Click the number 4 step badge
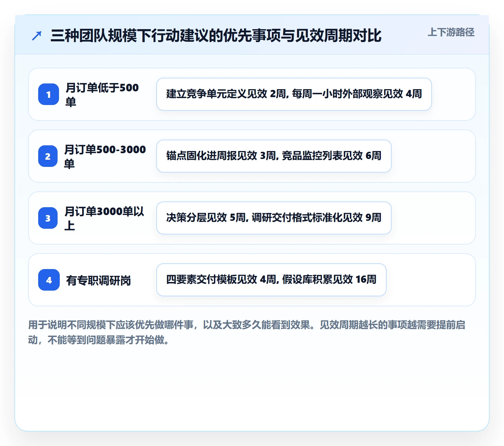Screen dimensions: 504x446 [x=49, y=280]
